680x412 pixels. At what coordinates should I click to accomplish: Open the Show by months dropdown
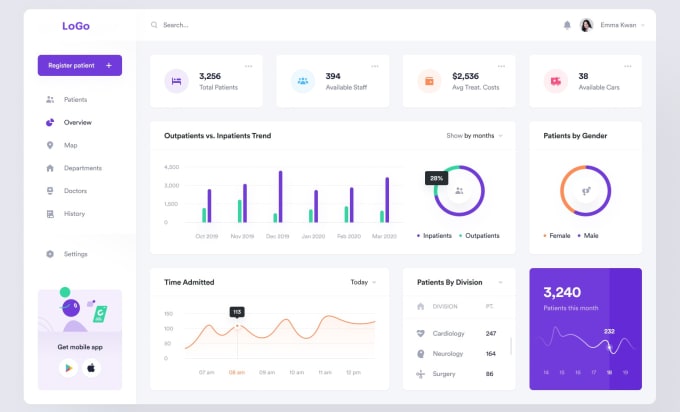click(x=474, y=136)
